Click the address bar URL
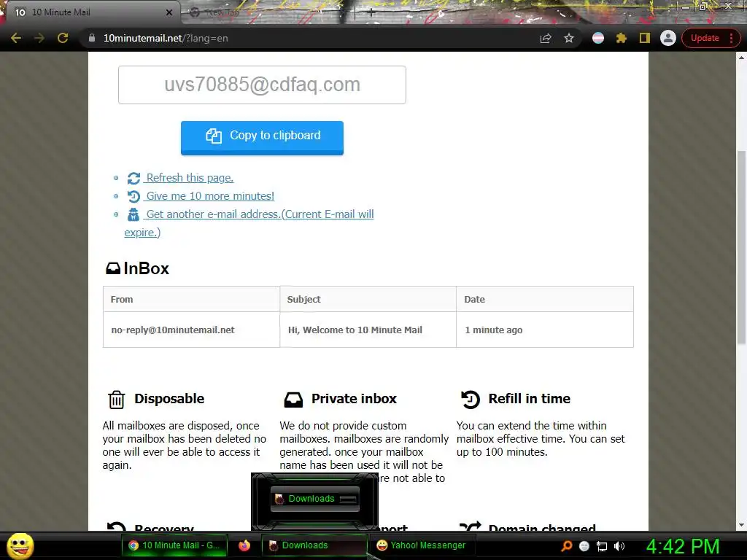Viewport: 747px width, 560px height. pyautogui.click(x=166, y=38)
